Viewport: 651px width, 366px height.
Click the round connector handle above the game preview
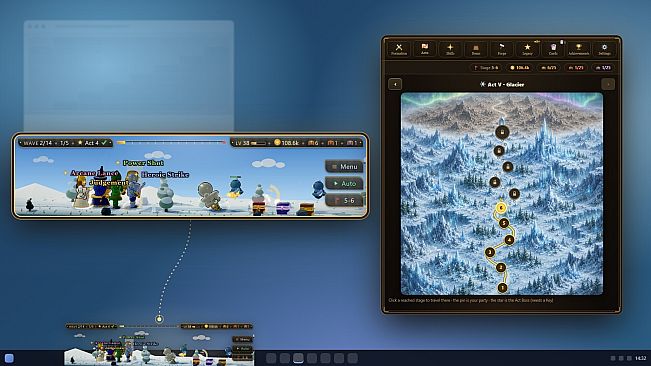click(x=159, y=319)
